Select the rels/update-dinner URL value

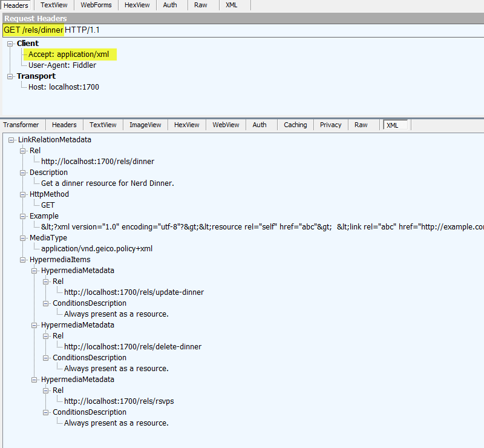click(134, 292)
